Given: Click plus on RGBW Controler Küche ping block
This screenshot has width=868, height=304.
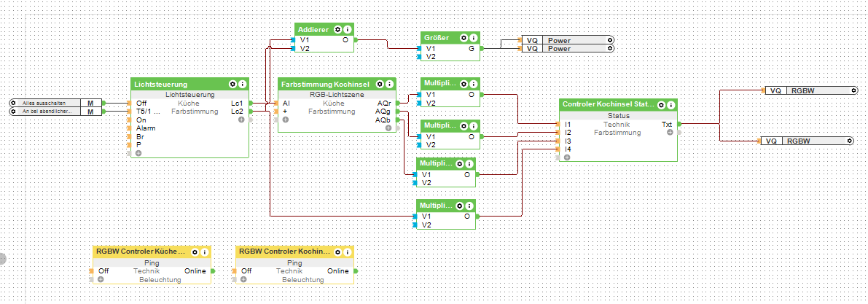Looking at the screenshot, I should click(101, 280).
